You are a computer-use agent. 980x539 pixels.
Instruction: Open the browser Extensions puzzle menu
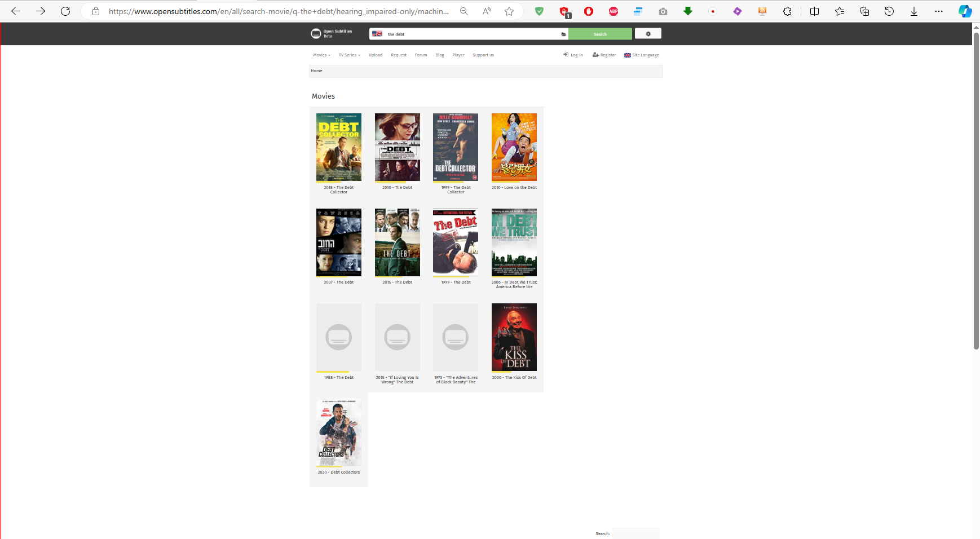788,11
